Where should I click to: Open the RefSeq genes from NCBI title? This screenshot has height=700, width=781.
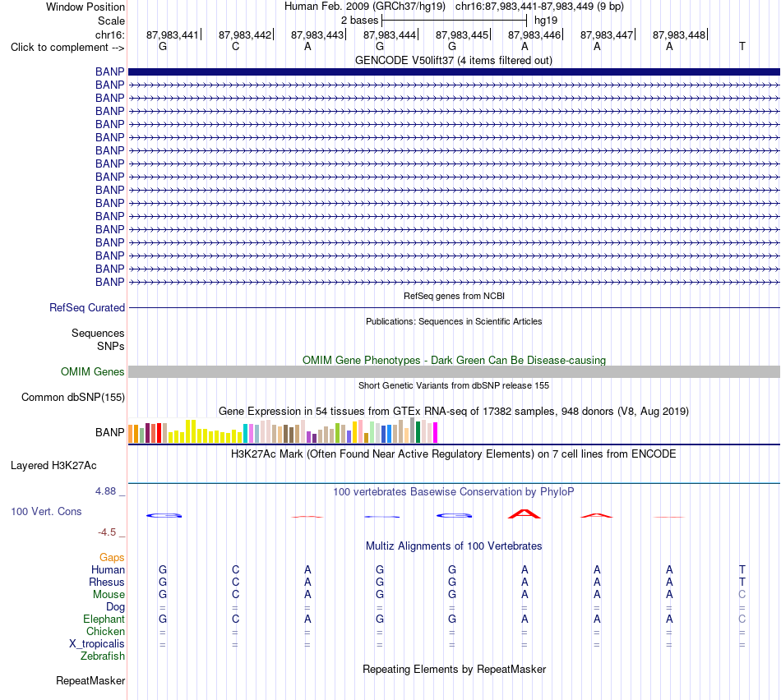[454, 296]
